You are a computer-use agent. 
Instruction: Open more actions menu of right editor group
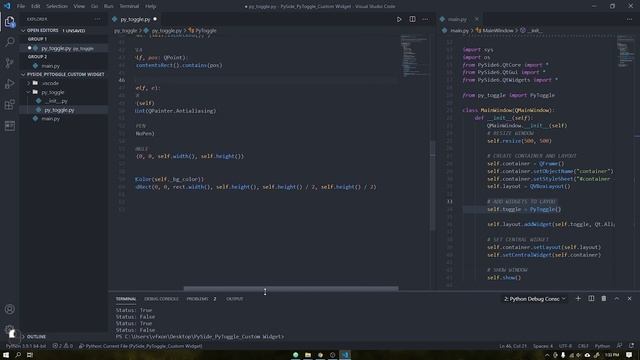[629, 19]
